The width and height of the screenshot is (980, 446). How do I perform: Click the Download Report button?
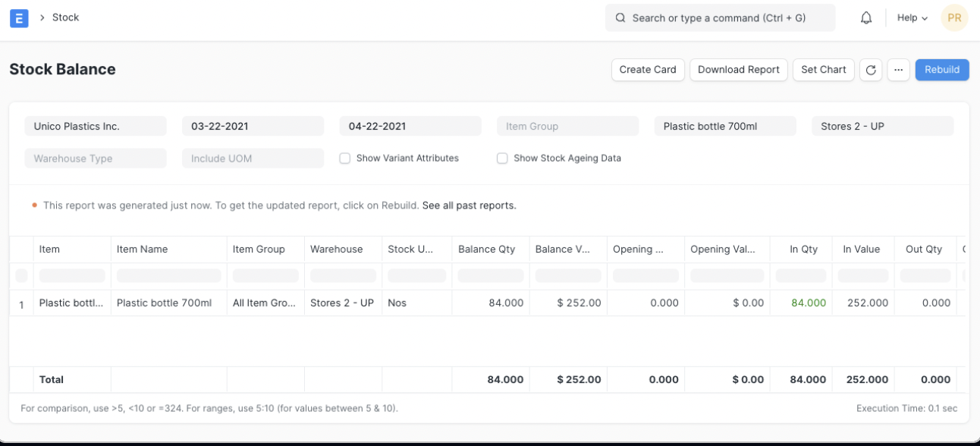(738, 70)
